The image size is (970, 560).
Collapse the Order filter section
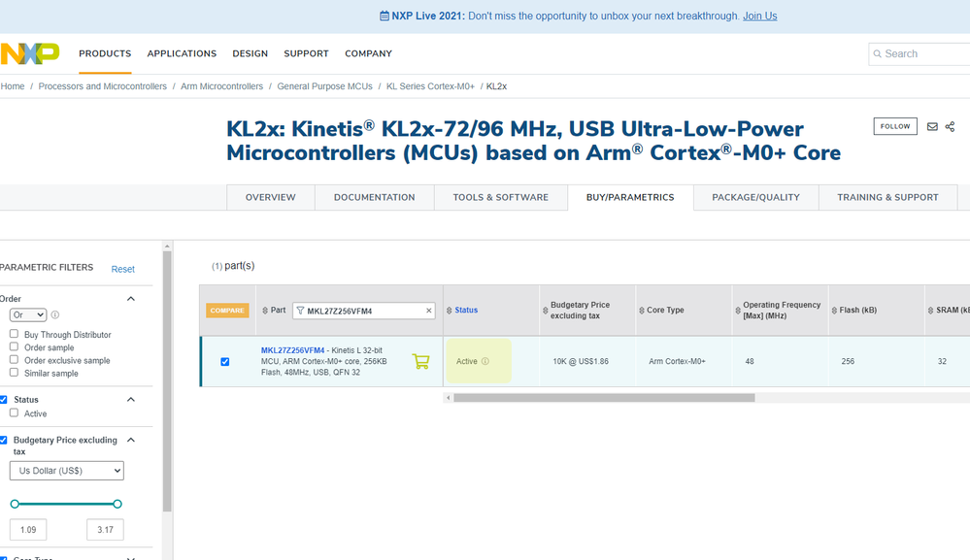click(131, 299)
